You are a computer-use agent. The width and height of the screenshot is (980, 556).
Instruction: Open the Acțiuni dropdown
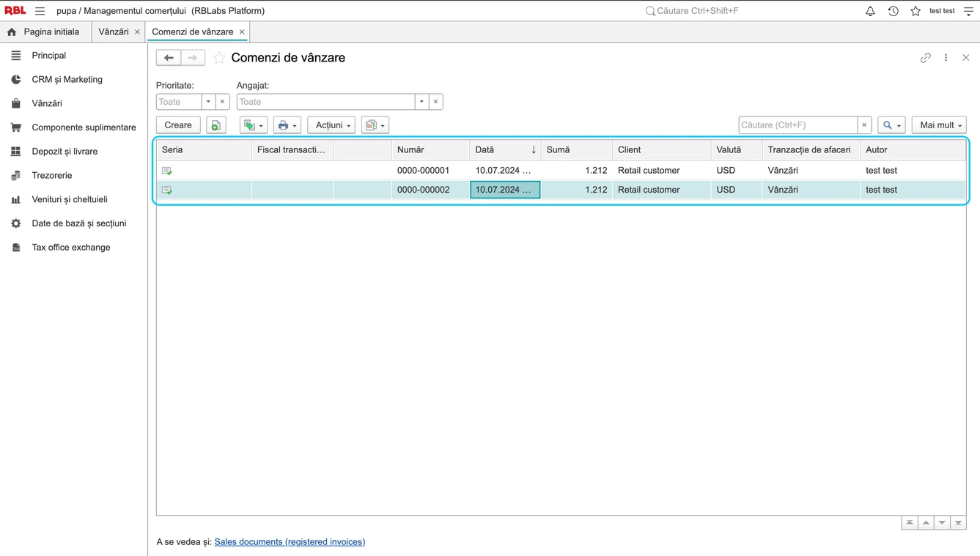[331, 125]
